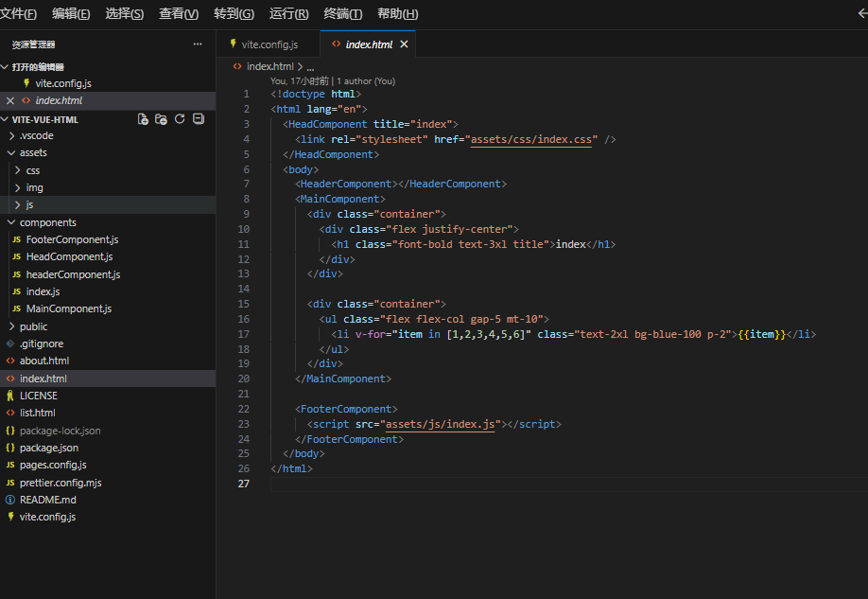The height and width of the screenshot is (599, 868).
Task: Close the index.html editor tab
Action: [x=404, y=44]
